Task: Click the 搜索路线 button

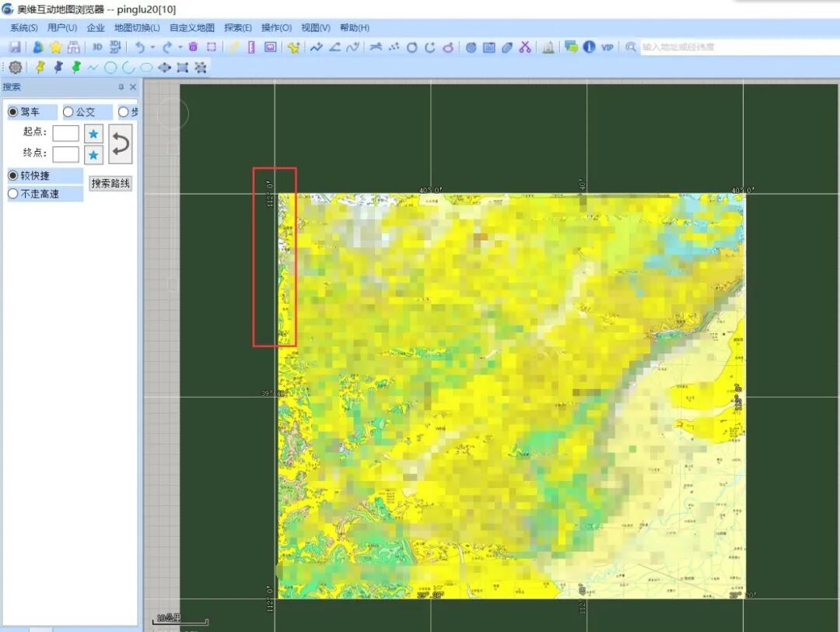Action: [110, 184]
